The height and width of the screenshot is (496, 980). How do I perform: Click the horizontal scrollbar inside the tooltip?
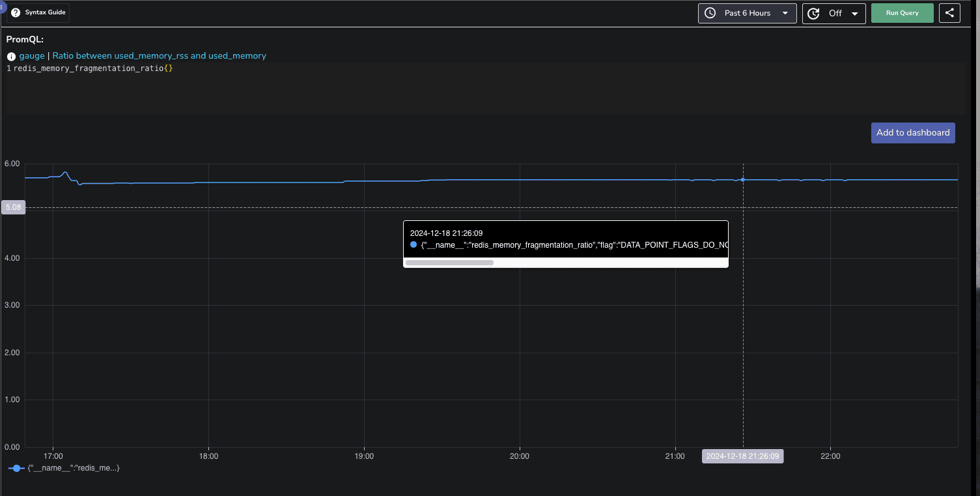coord(449,263)
